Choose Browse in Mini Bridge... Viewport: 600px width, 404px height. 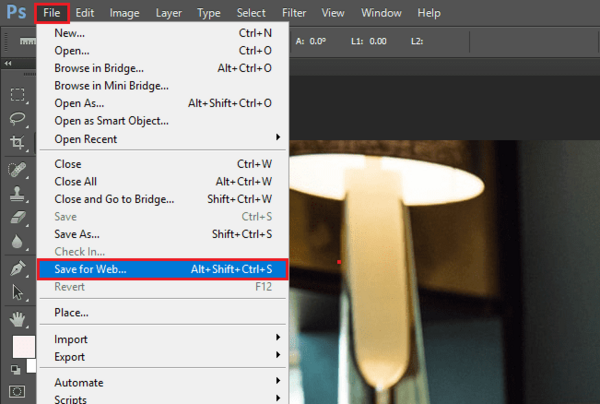point(163,86)
